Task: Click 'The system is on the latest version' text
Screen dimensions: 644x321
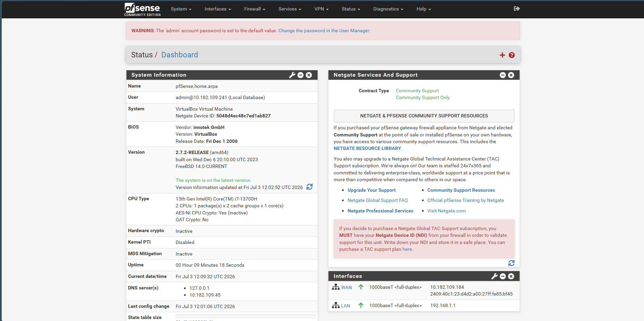Action: 214,181
